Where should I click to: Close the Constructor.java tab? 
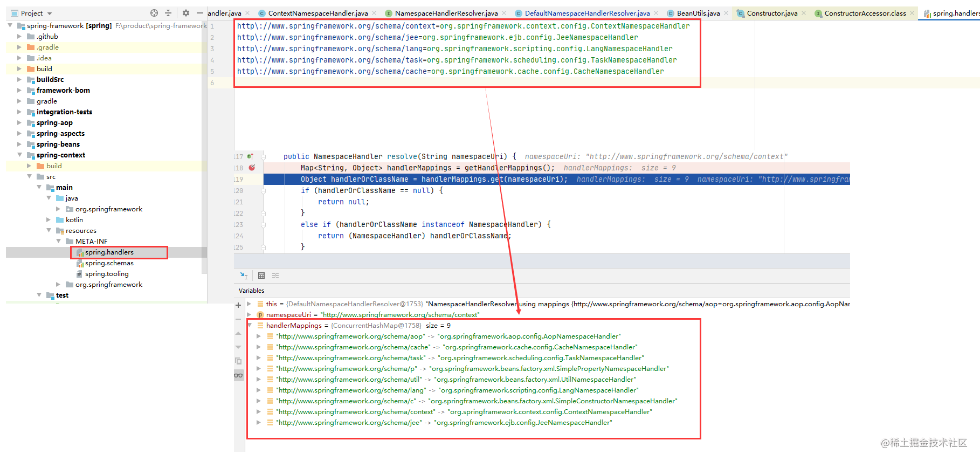(804, 13)
